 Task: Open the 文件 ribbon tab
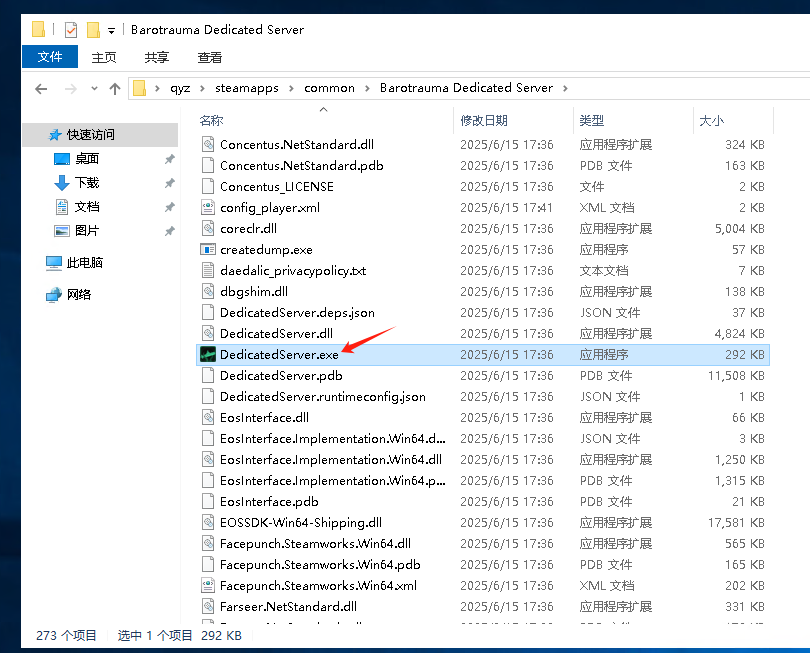pos(50,56)
